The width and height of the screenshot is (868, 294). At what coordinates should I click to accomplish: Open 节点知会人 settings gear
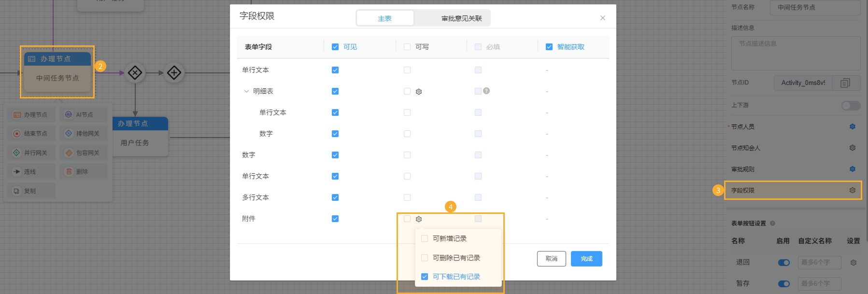click(x=853, y=148)
